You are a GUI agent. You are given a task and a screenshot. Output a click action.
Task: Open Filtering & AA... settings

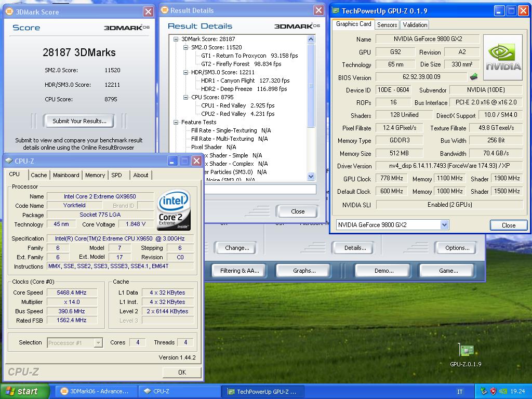coord(240,271)
